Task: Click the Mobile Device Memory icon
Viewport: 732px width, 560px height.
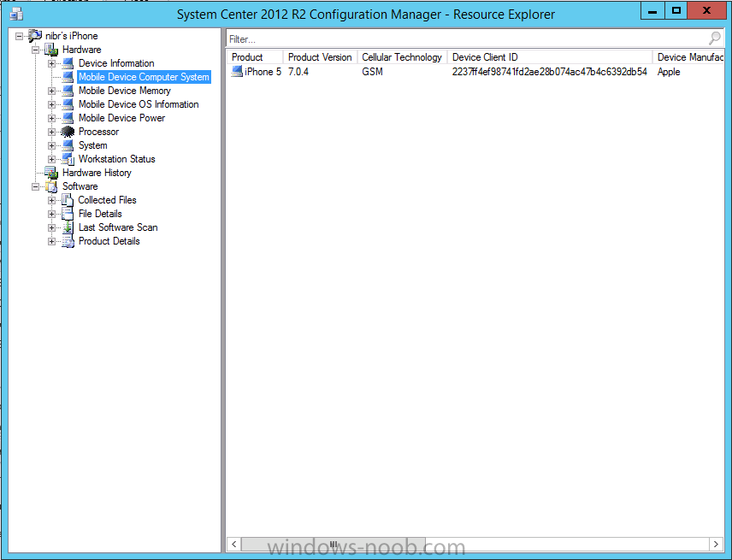Action: (x=68, y=91)
